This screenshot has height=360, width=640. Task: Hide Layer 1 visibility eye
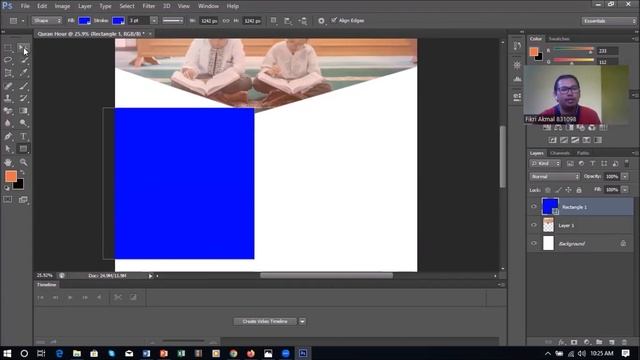tap(533, 225)
